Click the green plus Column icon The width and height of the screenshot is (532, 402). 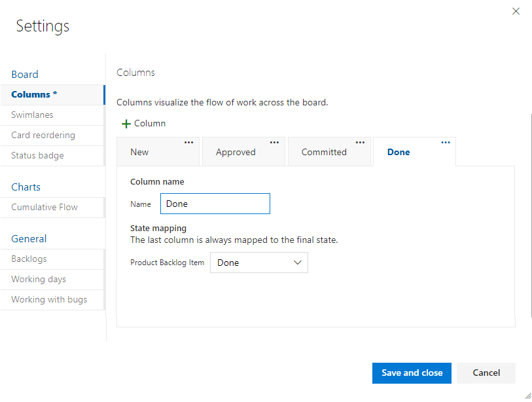[x=127, y=124]
